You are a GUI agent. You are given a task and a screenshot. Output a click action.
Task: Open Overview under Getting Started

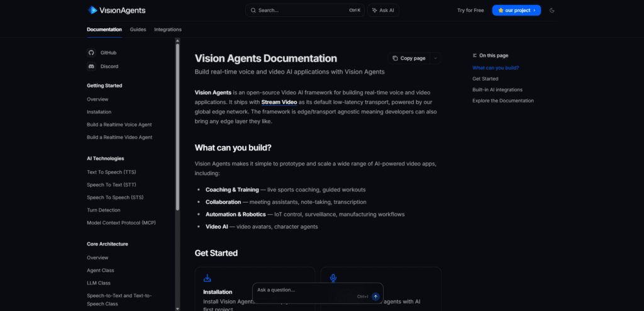[x=97, y=99]
